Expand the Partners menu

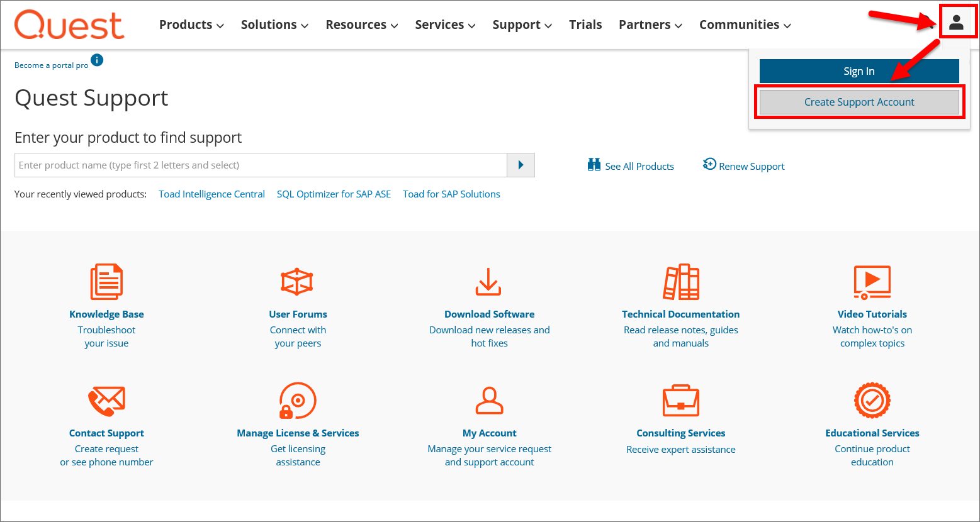650,25
